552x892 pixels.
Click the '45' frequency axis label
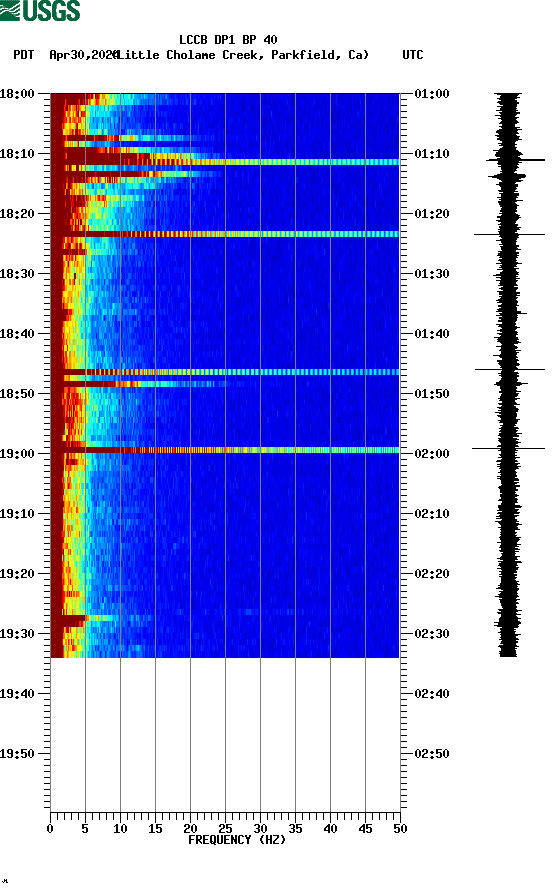click(365, 829)
